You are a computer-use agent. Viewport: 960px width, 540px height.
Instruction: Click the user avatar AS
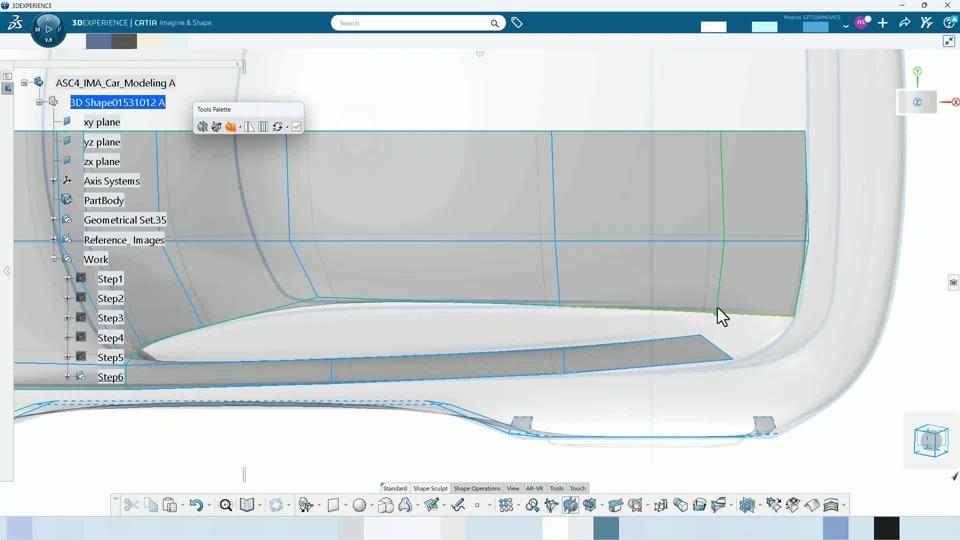pyautogui.click(x=862, y=23)
